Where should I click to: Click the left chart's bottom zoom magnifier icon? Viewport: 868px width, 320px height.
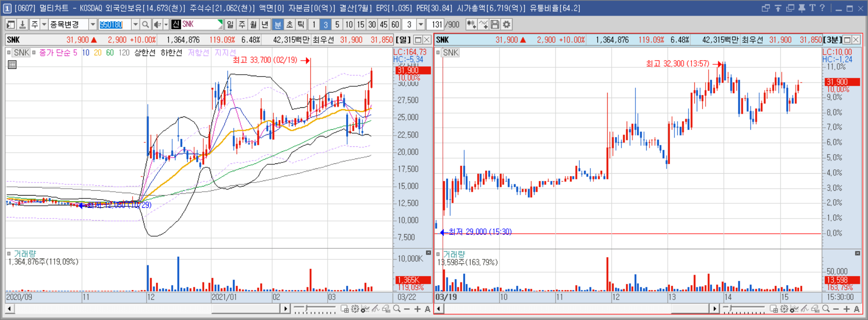[397, 309]
